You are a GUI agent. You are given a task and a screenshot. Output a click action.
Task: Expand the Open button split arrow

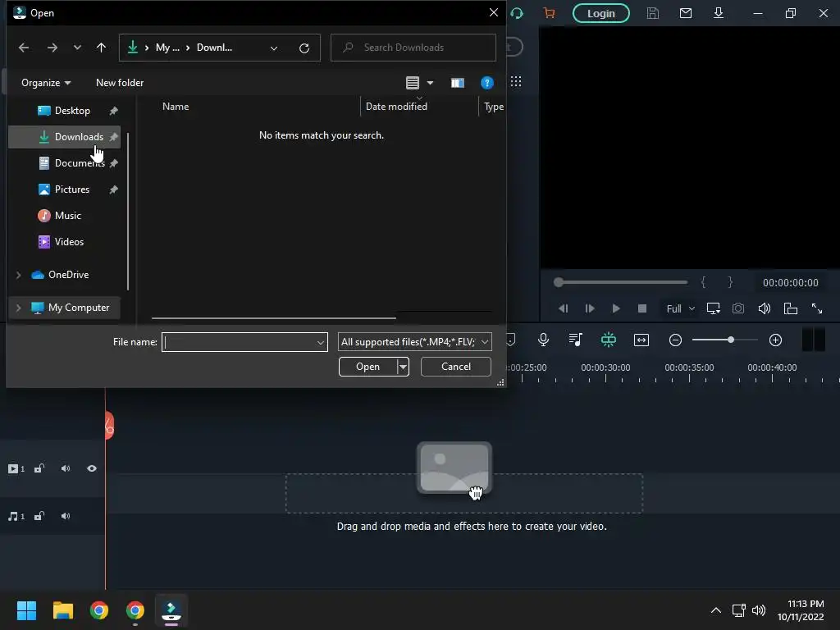pos(403,367)
